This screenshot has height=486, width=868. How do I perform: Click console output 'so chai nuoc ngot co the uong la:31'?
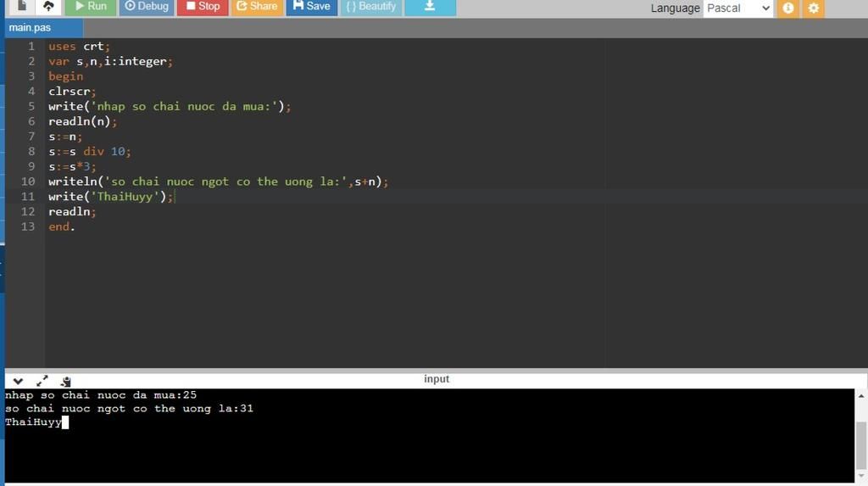point(129,409)
